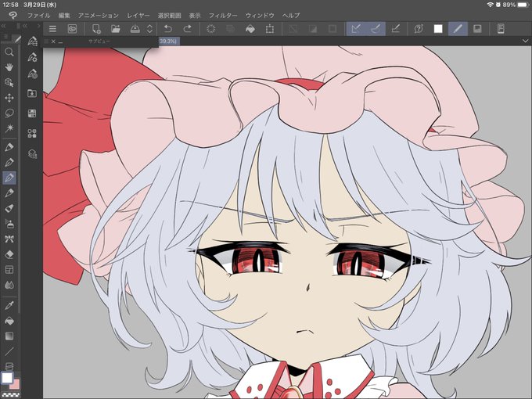Open the 選択範囲 menu
This screenshot has width=532, height=399.
coord(169,16)
